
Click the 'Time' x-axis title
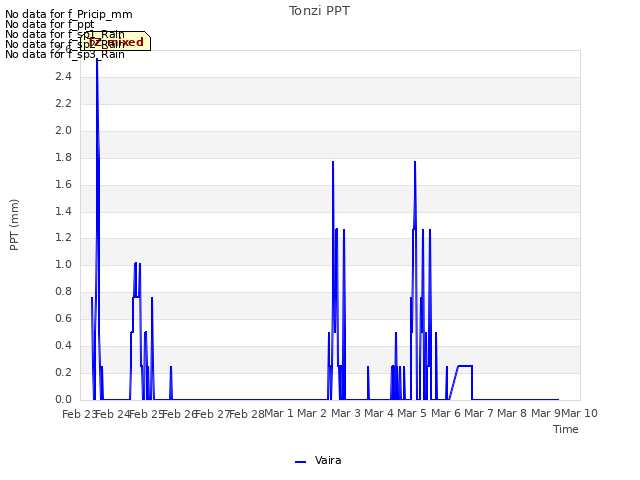[566, 429]
